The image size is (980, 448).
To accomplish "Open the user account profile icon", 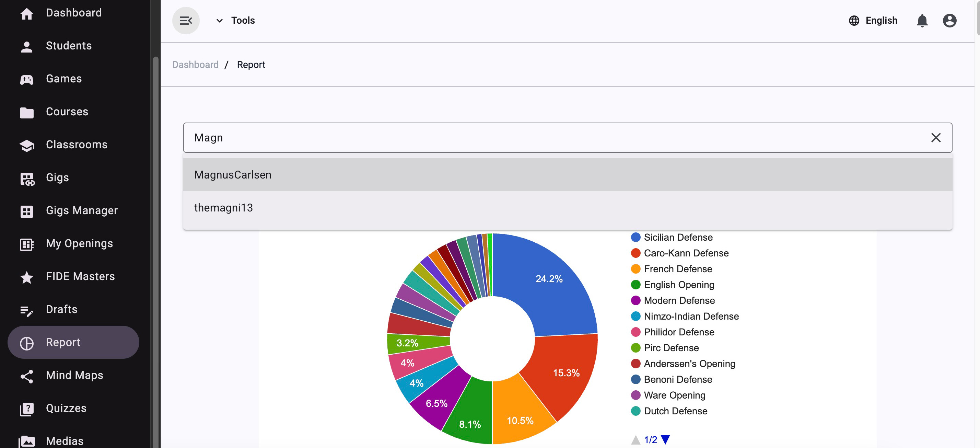I will (949, 21).
